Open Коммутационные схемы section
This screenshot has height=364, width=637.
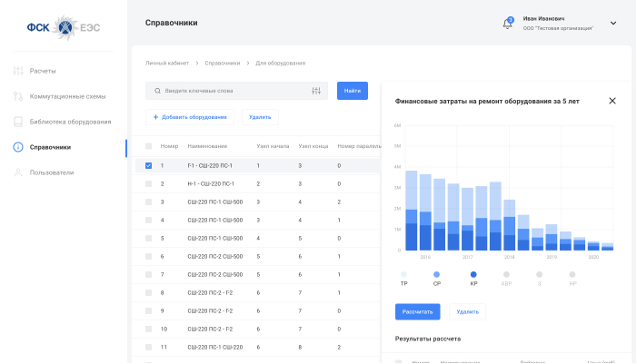pyautogui.click(x=67, y=96)
